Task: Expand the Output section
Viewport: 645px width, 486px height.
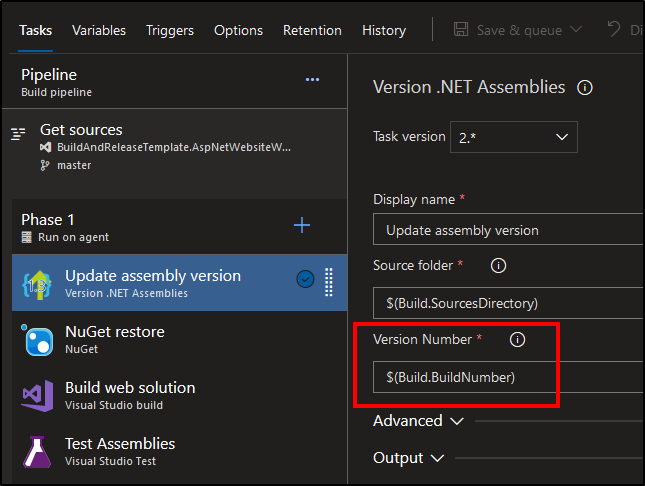Action: point(408,458)
